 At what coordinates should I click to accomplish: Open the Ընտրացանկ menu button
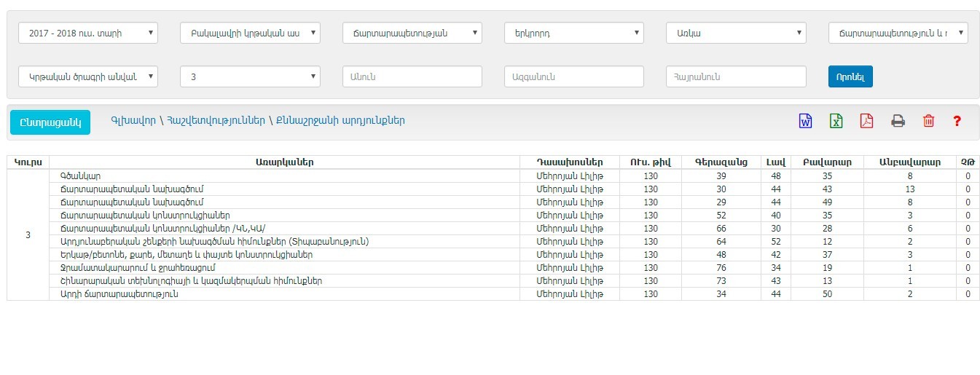(50, 122)
